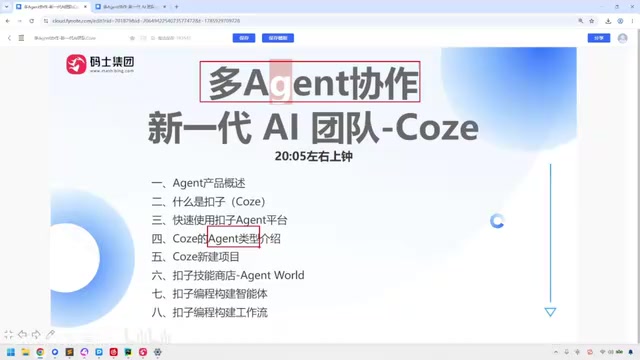The height and width of the screenshot is (360, 640).
Task: Open Google Chrome from the taskbar
Action: 40,352
